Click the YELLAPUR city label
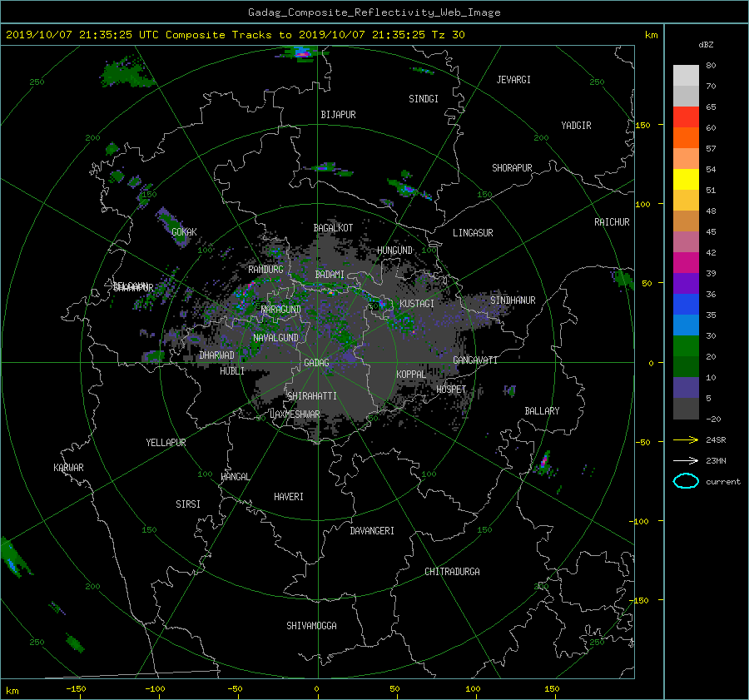749x700 pixels. pos(166,443)
